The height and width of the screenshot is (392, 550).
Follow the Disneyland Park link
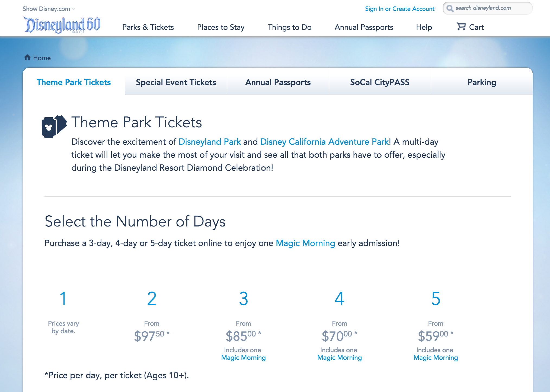point(210,142)
